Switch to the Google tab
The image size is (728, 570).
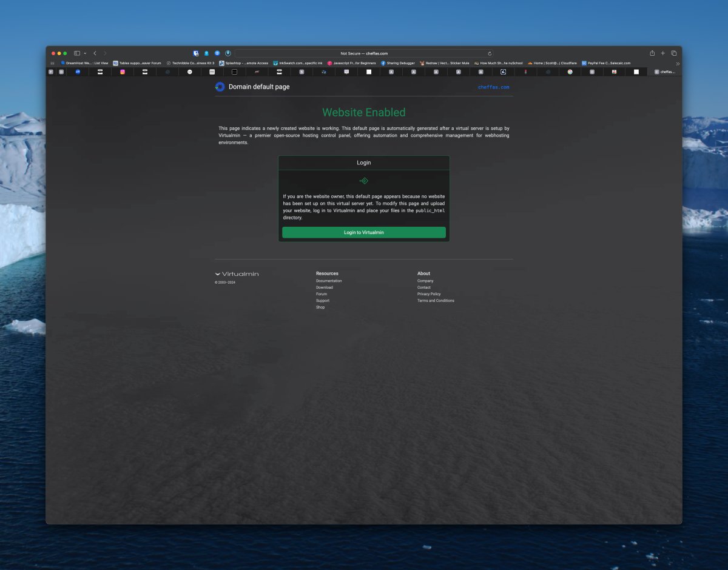pos(570,72)
